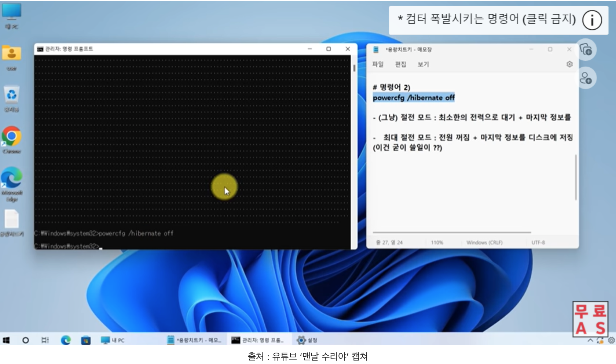616x364 pixels.
Task: Click the system tray gear icon
Action: pos(611,341)
